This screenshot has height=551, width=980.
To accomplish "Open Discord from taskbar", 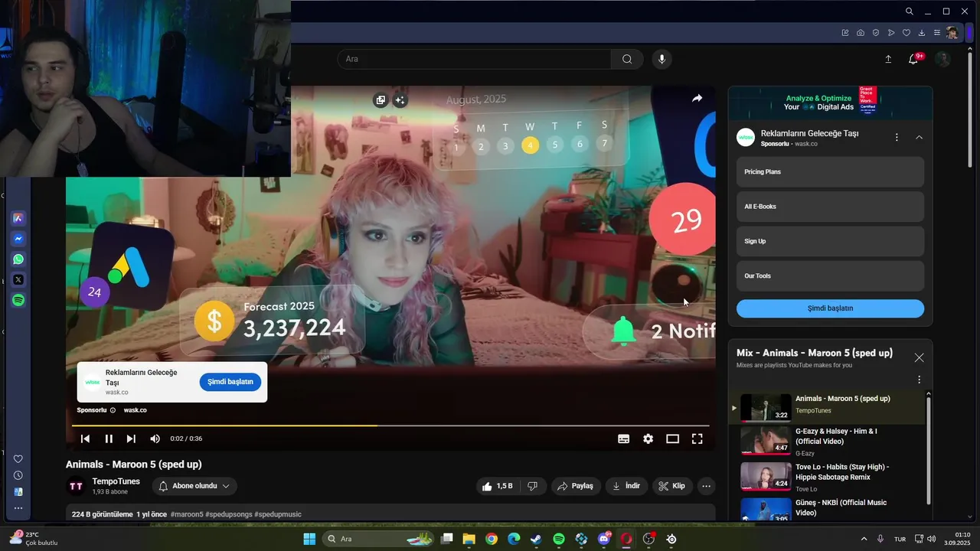I will 604,539.
